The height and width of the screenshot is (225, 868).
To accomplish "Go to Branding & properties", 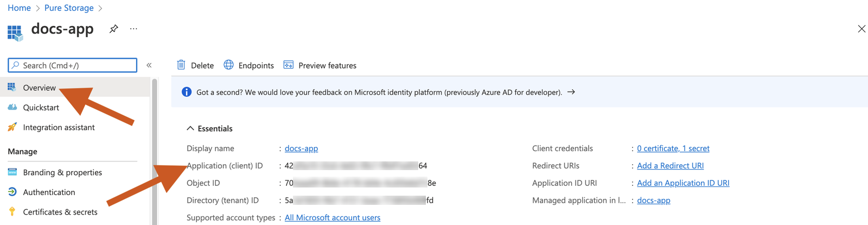I will (62, 172).
